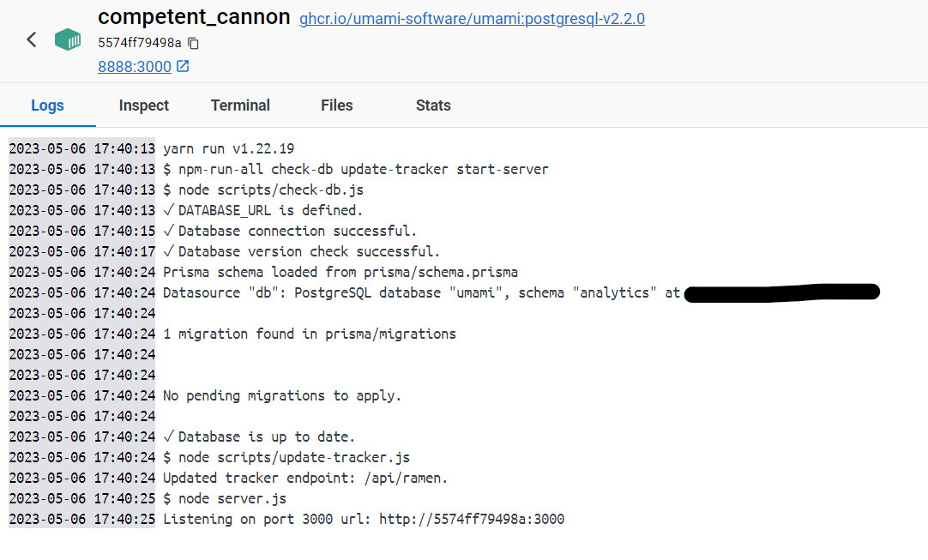Select the Updated tracker endpoint log entry
This screenshot has height=560, width=928.
[x=309, y=478]
